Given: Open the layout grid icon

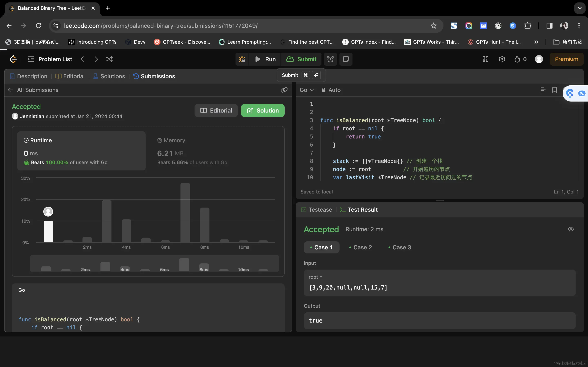Looking at the screenshot, I should 485,59.
